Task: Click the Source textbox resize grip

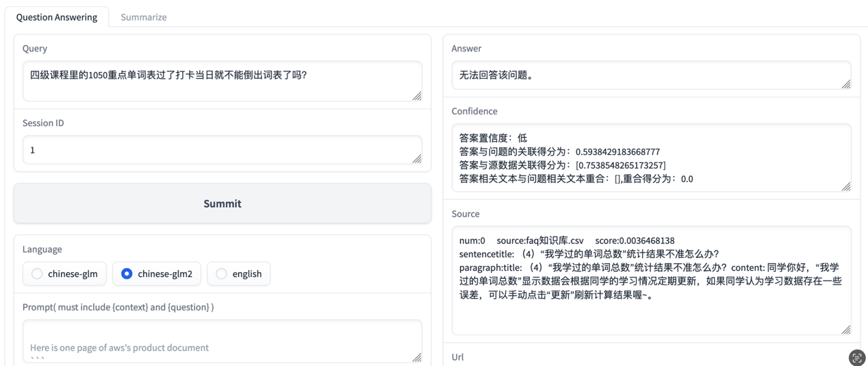Action: [846, 330]
